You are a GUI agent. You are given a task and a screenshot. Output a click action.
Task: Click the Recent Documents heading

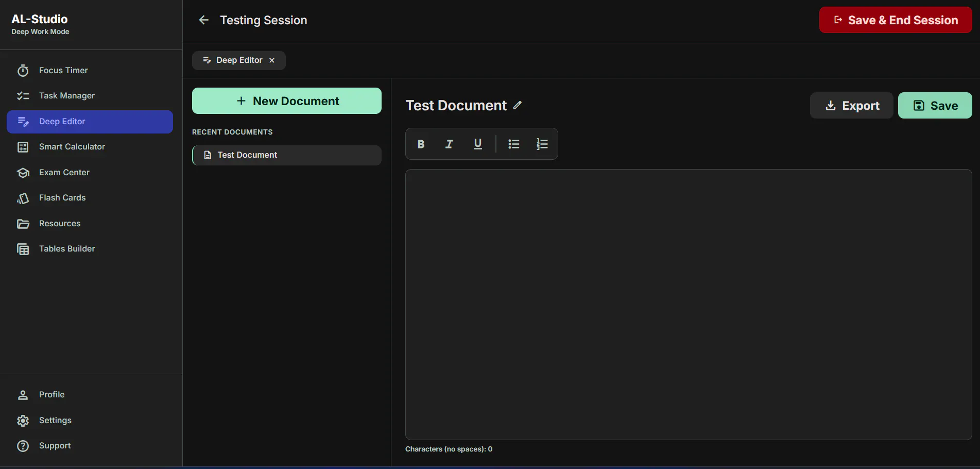[x=232, y=132]
